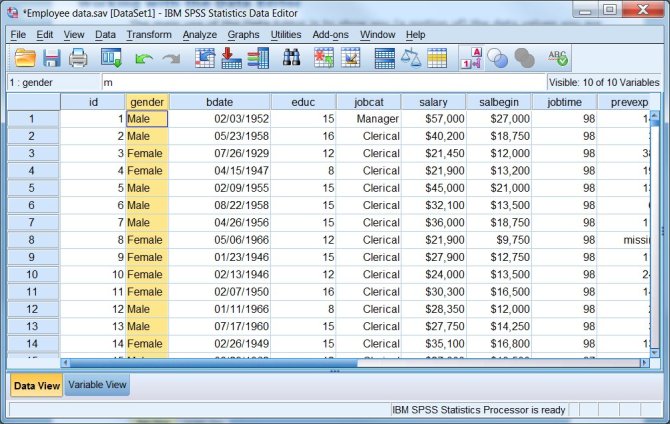Open the Transform menu
The height and width of the screenshot is (424, 670).
[x=149, y=35]
